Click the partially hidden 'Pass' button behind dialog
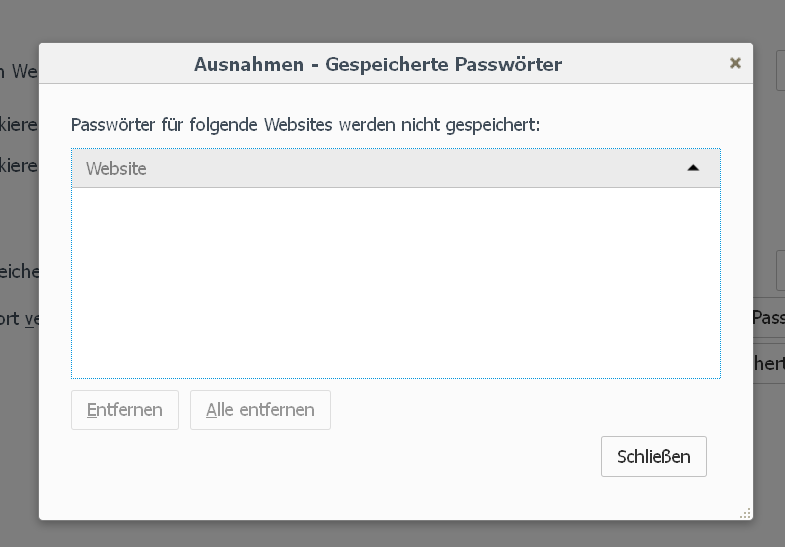 point(768,318)
